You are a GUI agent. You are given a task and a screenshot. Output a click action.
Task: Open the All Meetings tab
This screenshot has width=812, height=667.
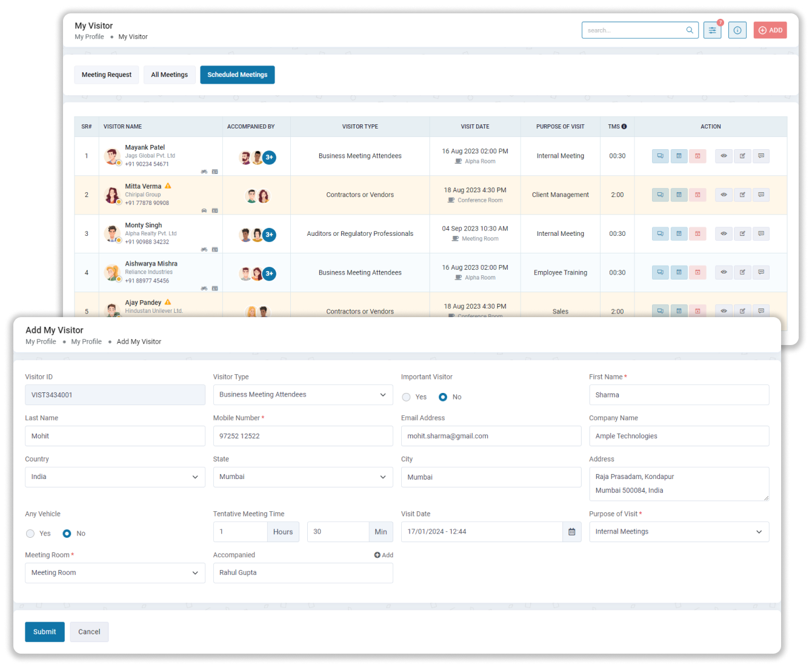tap(169, 75)
